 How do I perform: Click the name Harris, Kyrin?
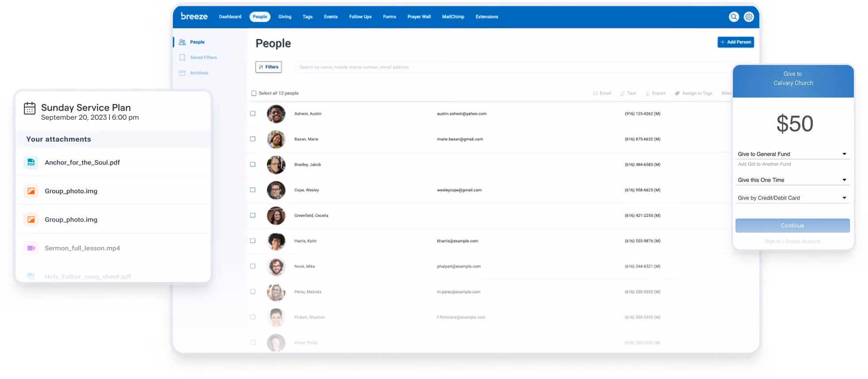coord(305,241)
